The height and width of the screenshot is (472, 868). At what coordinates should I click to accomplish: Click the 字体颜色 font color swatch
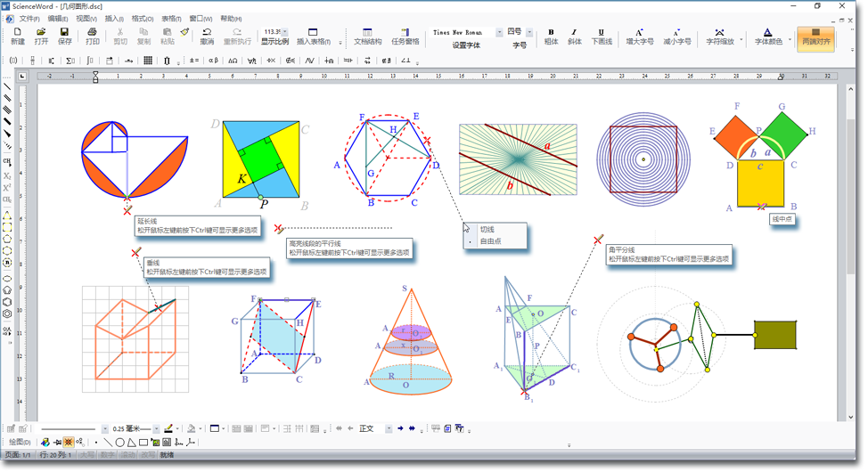coord(768,33)
